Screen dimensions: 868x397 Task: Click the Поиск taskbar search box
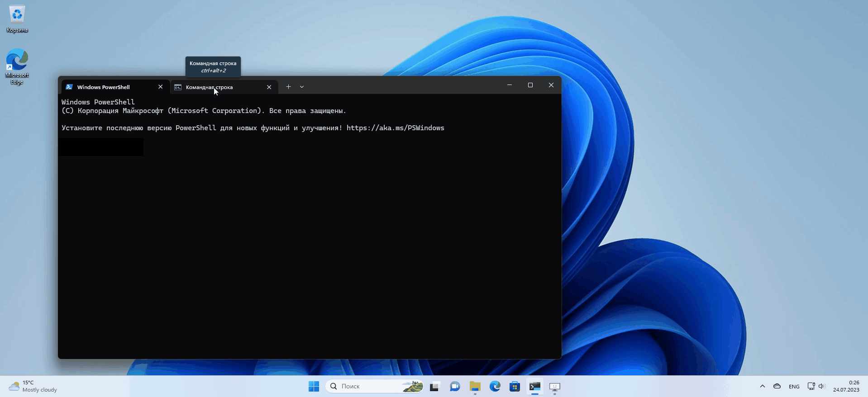[375, 386]
